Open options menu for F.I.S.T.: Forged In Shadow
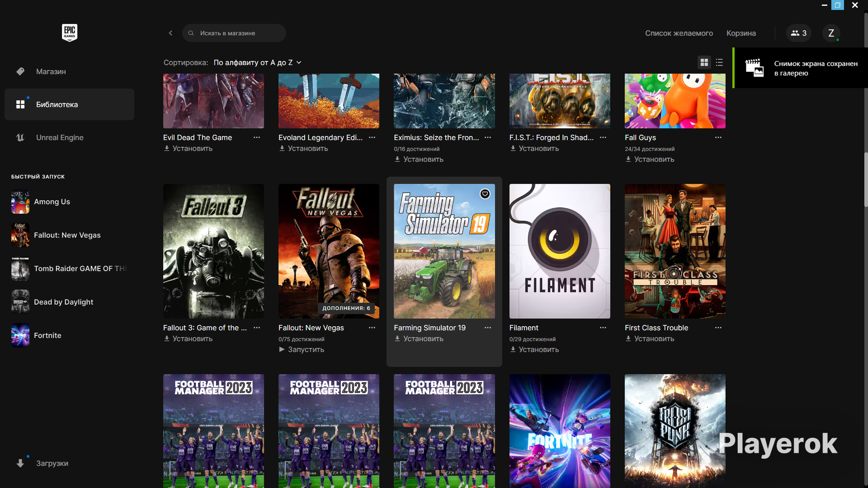Screen dimensions: 868x488 [x=603, y=138]
